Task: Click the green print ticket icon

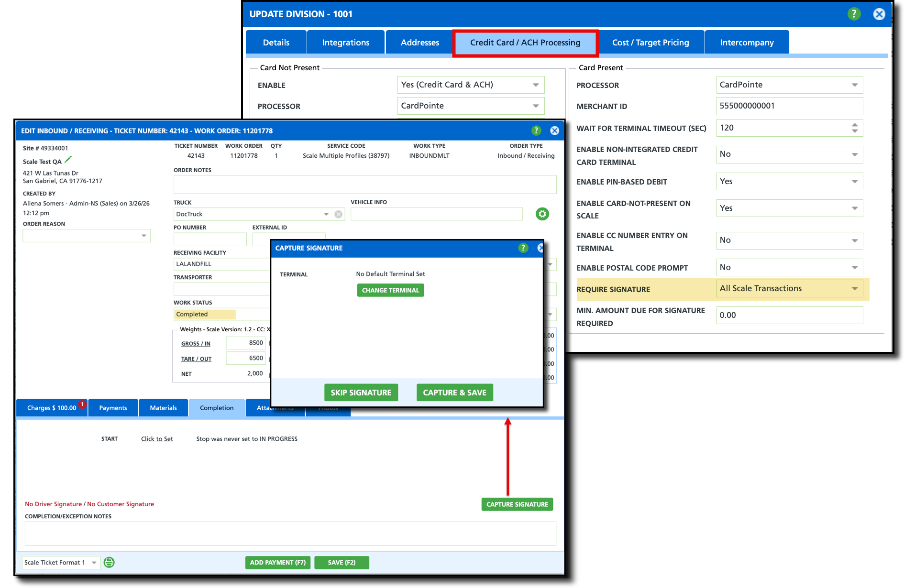Action: click(109, 562)
